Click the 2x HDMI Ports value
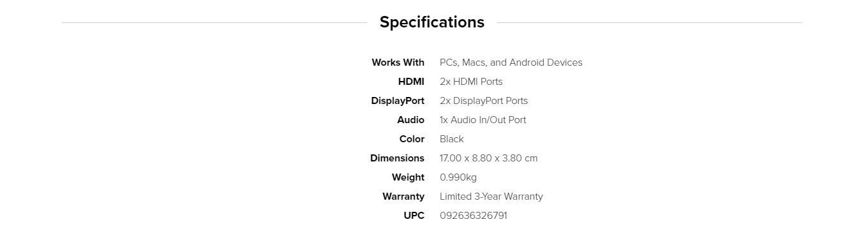Screen dimensions: 868x245 [x=471, y=82]
